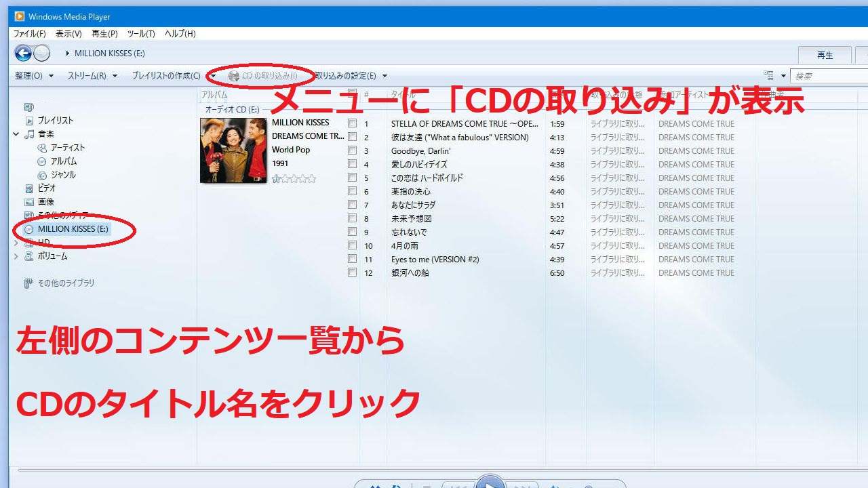Open the 取り込みの設定(E) dropdown
868x488 pixels.
tap(351, 76)
